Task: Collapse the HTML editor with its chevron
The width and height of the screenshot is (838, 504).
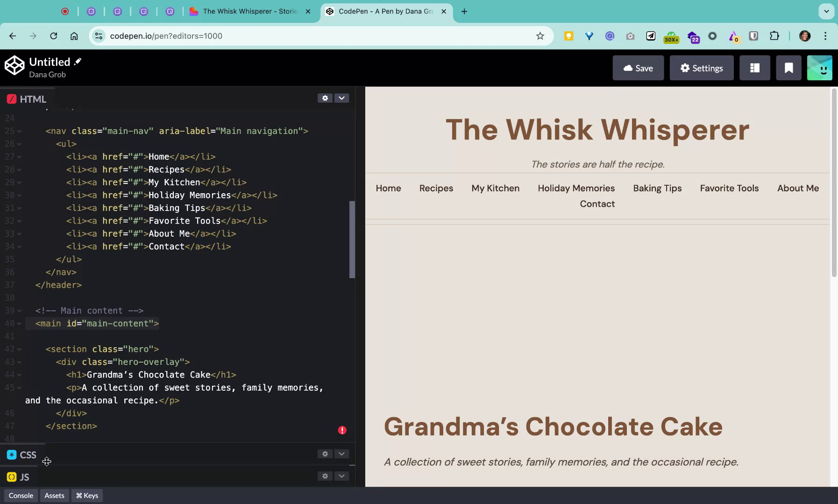Action: [x=341, y=98]
